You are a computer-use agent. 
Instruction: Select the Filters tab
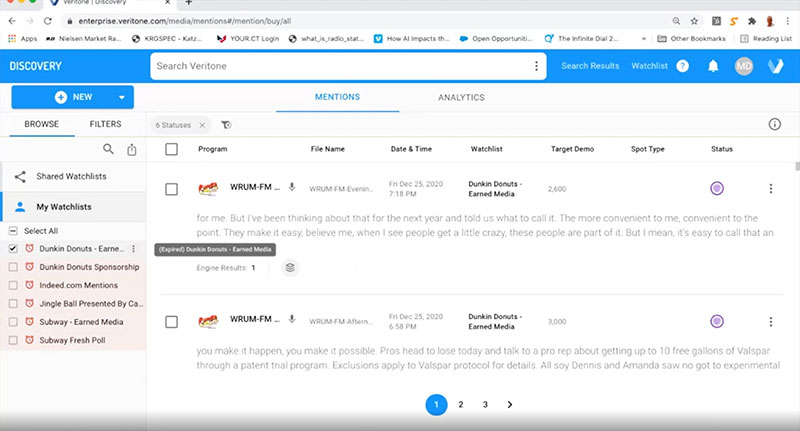(x=106, y=124)
